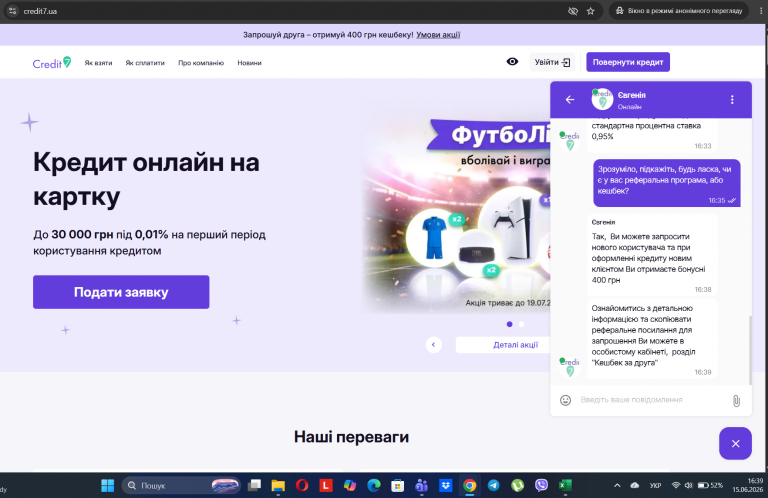Viewport: 768px width, 498px height.
Task: Open Dropbox from the taskbar
Action: click(445, 485)
